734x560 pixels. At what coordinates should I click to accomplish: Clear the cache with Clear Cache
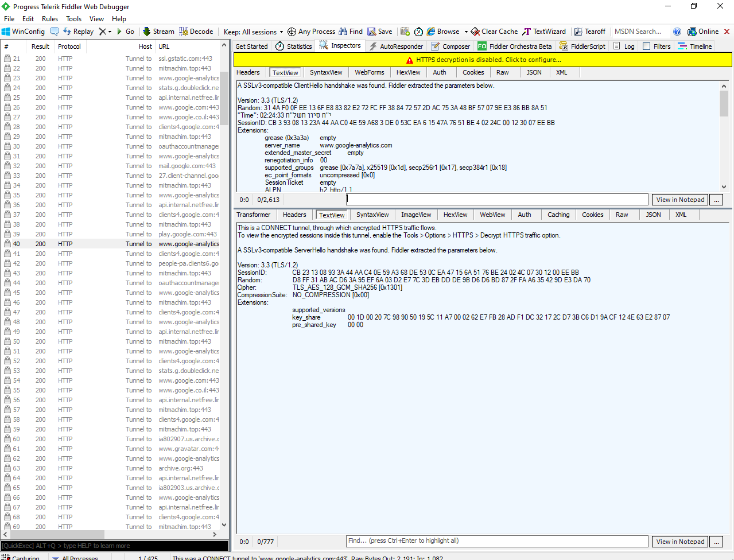click(494, 32)
